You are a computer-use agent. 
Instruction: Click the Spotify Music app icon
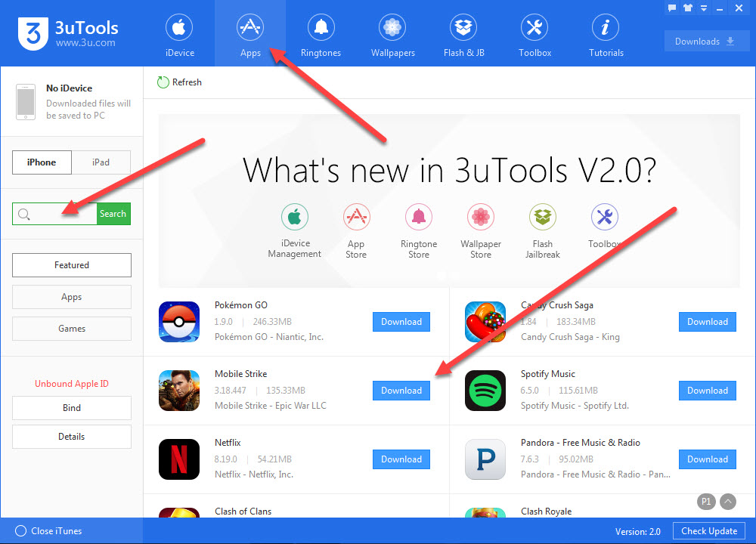[x=485, y=391]
